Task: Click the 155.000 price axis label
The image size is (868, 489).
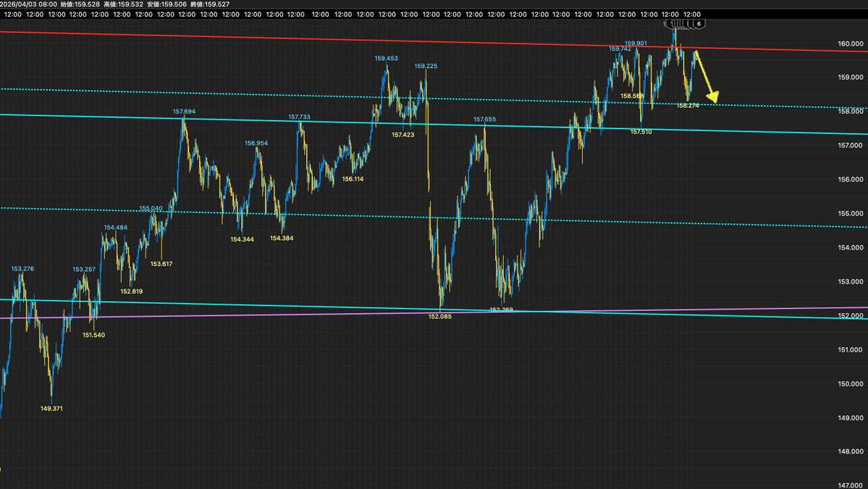Action: [851, 213]
